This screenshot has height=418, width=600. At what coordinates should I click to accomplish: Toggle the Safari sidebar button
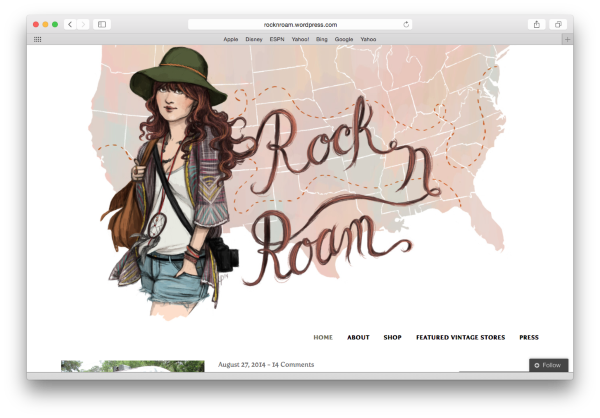[x=102, y=24]
